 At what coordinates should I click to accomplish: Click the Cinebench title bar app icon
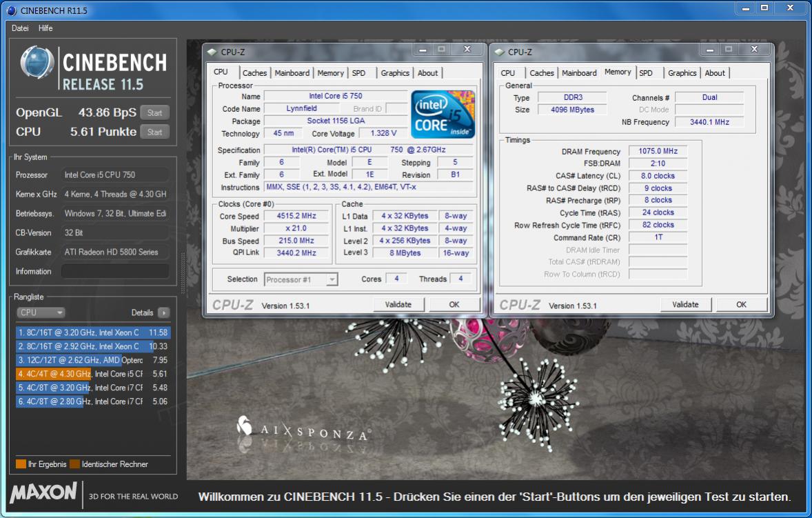coord(12,10)
